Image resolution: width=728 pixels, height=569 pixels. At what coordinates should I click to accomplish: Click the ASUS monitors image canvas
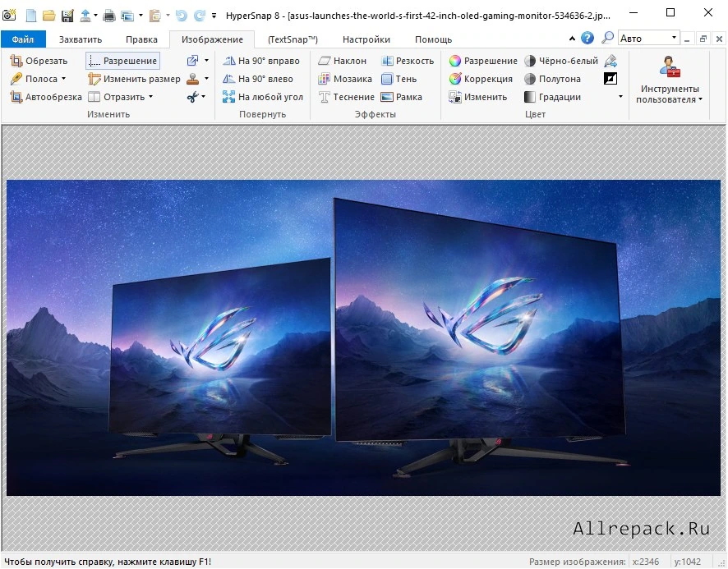(363, 337)
